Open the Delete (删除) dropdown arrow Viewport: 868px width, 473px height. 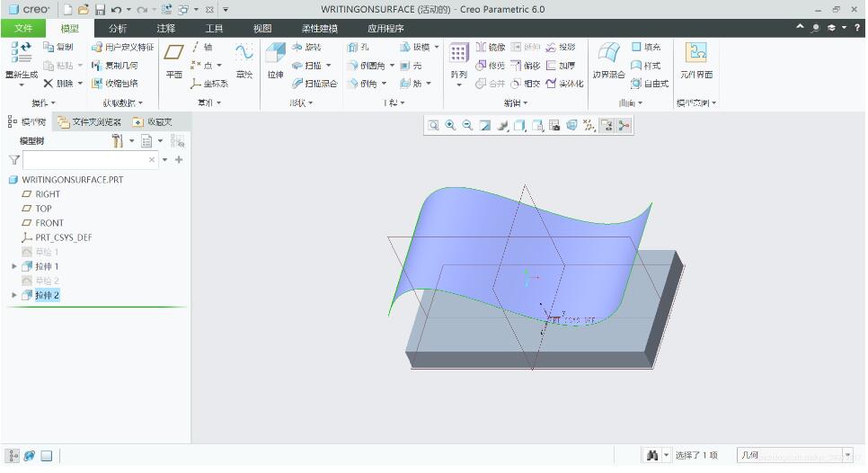click(x=80, y=84)
